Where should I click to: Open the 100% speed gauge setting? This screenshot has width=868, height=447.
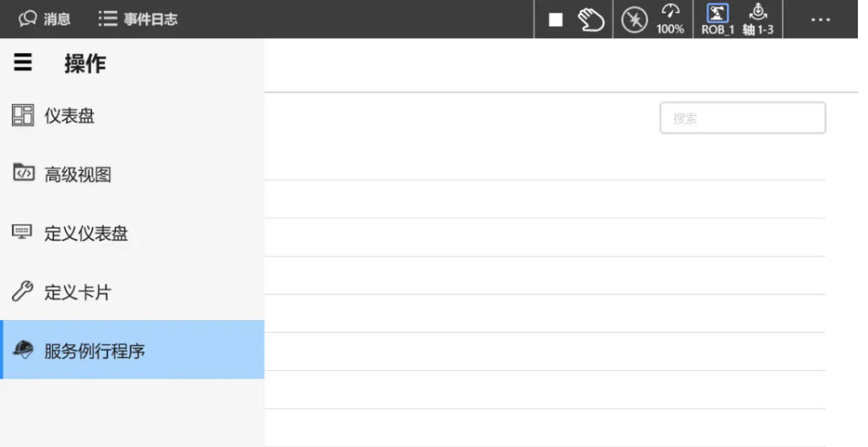click(670, 19)
